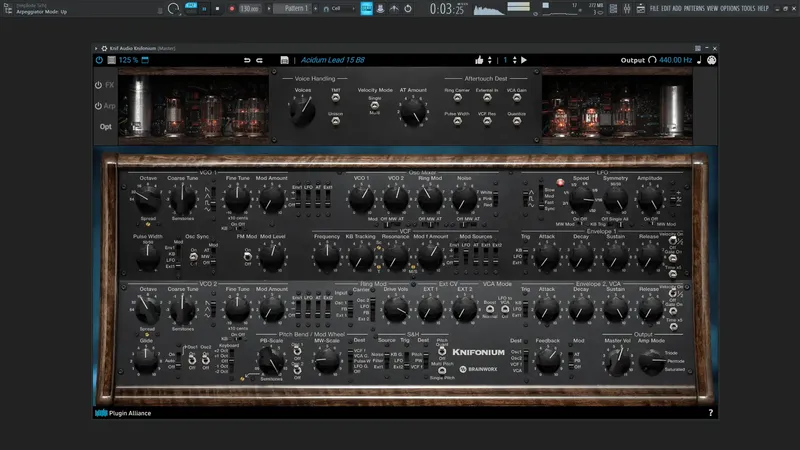
Task: Toggle the Knifonium plugin power button
Action: coord(99,60)
